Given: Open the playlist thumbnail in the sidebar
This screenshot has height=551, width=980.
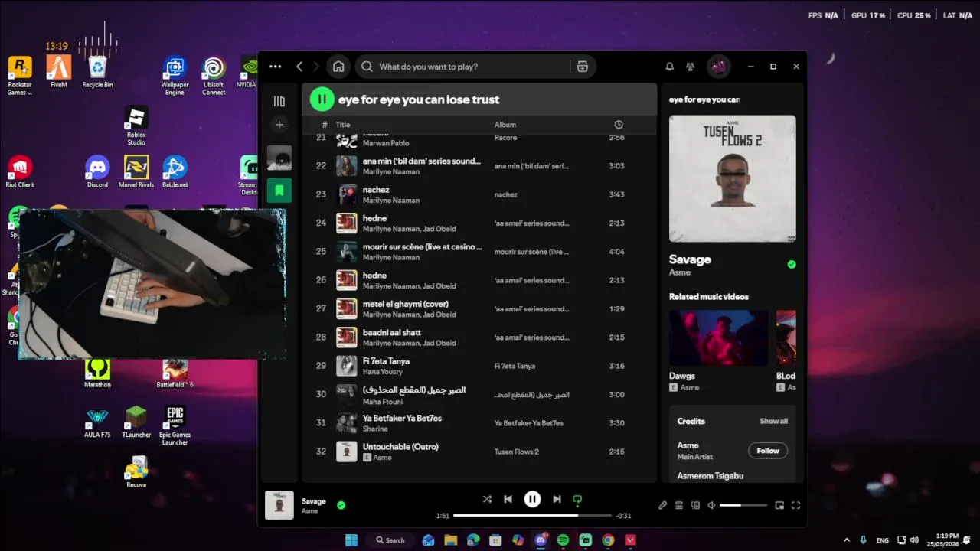Looking at the screenshot, I should [x=279, y=158].
